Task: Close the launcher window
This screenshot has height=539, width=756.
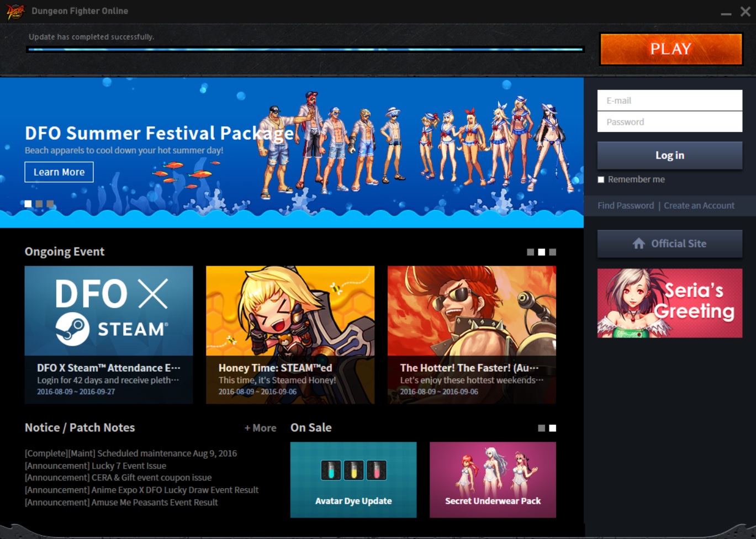Action: 745,12
